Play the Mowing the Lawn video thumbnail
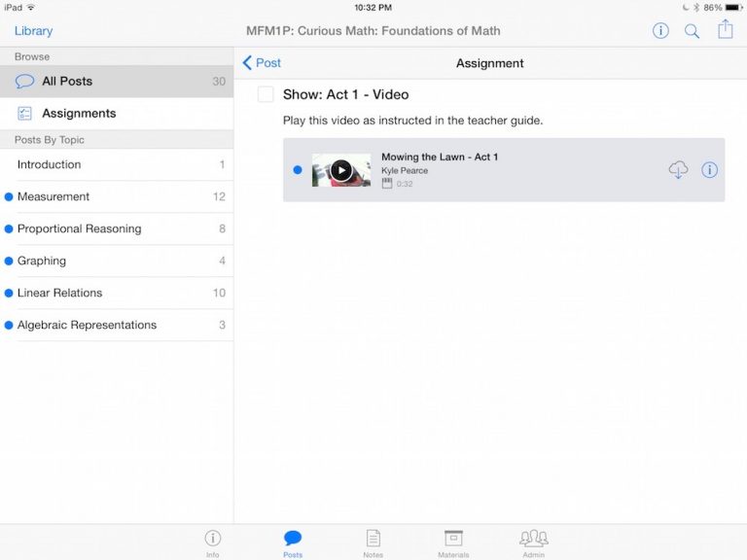747x560 pixels. click(340, 170)
